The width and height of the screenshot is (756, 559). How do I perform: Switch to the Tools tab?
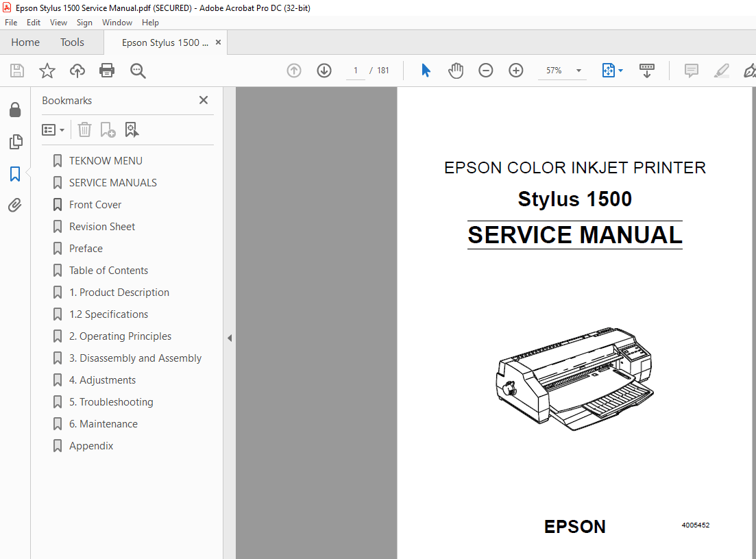72,42
